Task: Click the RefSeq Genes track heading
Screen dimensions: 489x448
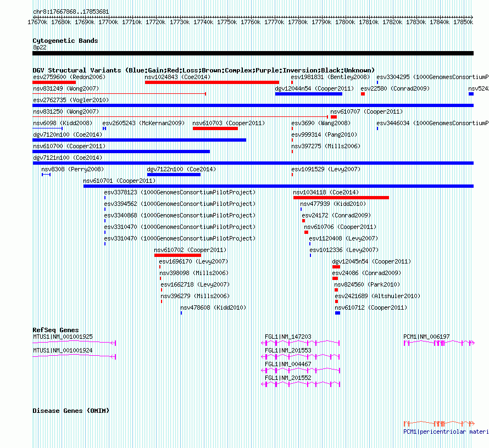Action: (56, 330)
